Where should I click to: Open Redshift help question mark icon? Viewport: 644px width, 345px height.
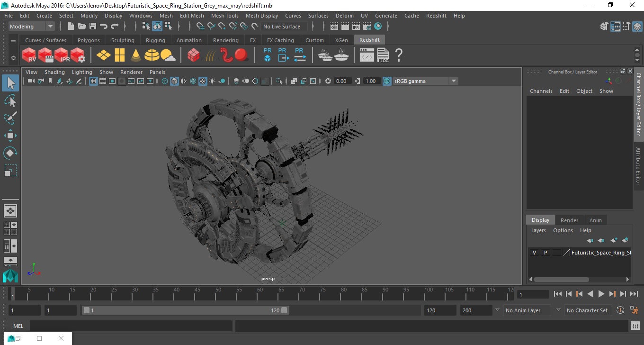point(399,55)
